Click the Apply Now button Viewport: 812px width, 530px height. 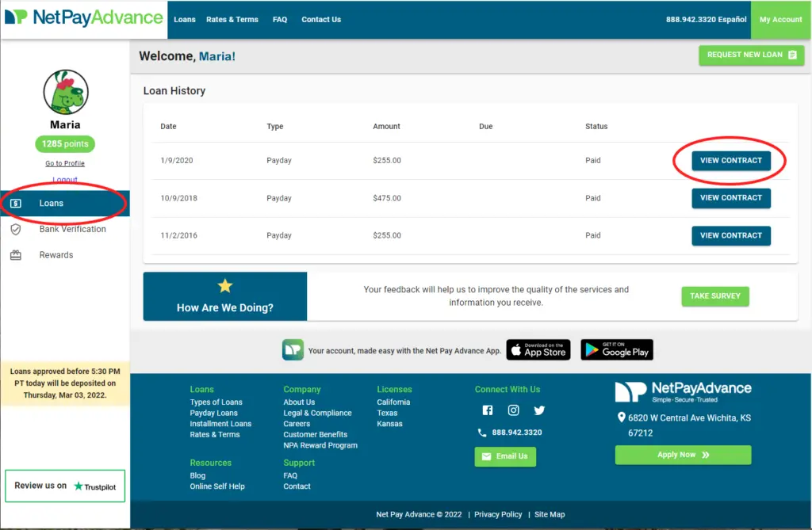click(683, 455)
